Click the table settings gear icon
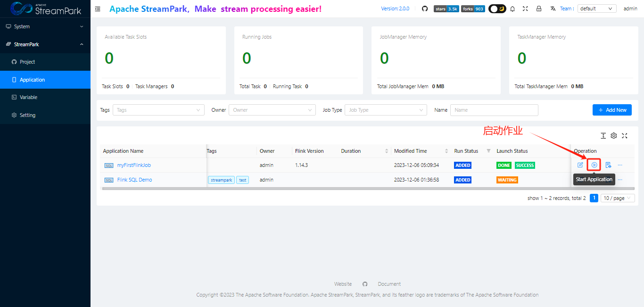This screenshot has width=644, height=307. 614,136
